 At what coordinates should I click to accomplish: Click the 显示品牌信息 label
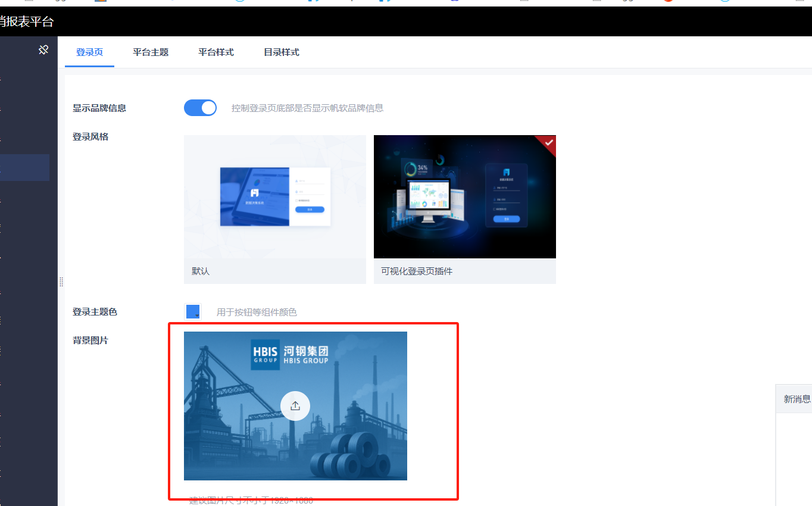click(99, 108)
